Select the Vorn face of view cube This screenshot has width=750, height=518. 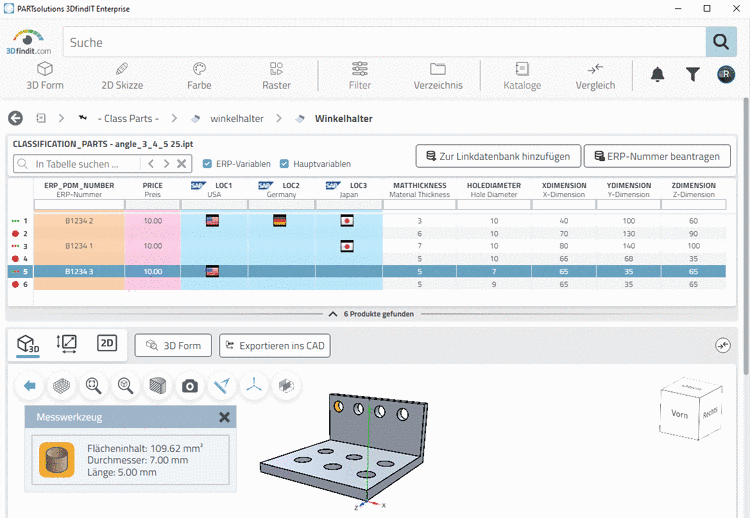[679, 414]
